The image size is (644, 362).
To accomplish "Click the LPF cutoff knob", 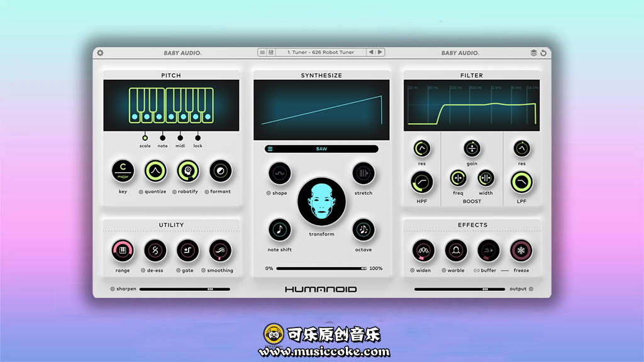I will coord(521,182).
